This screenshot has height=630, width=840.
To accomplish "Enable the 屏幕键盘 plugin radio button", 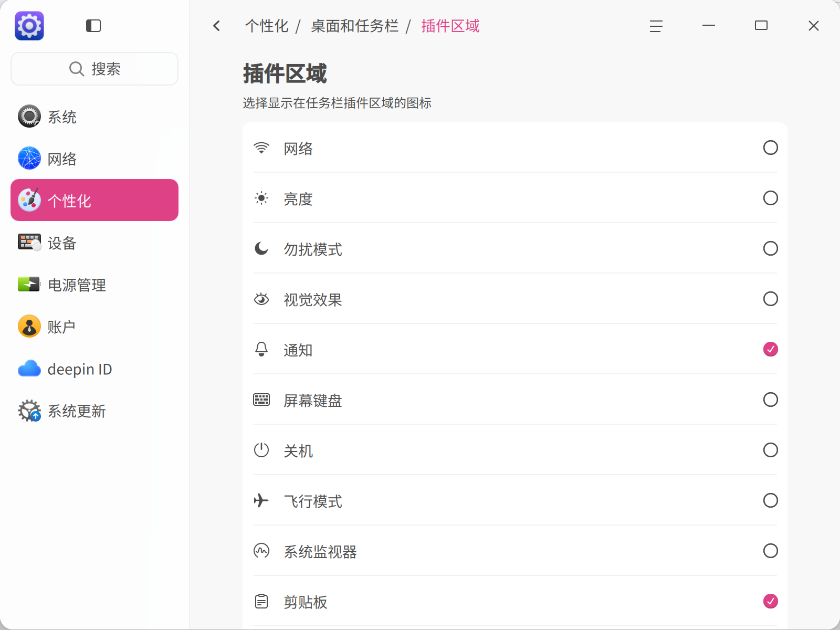I will [x=770, y=400].
